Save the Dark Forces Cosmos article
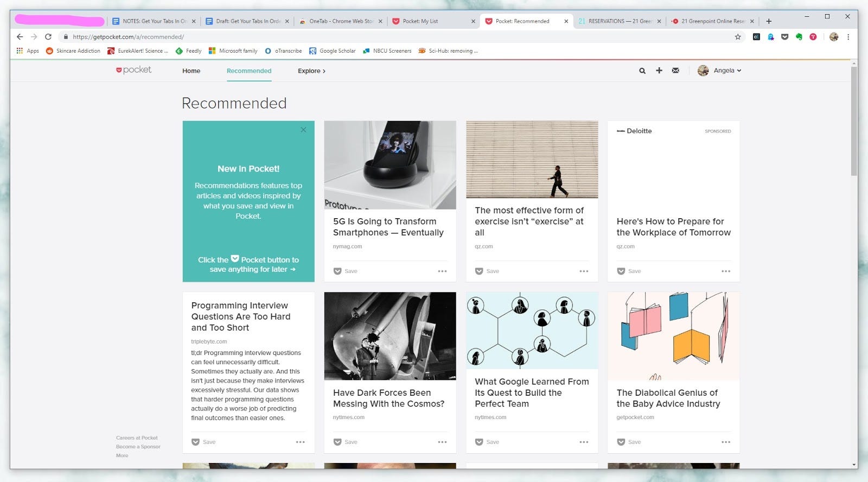The height and width of the screenshot is (482, 868). coord(345,442)
